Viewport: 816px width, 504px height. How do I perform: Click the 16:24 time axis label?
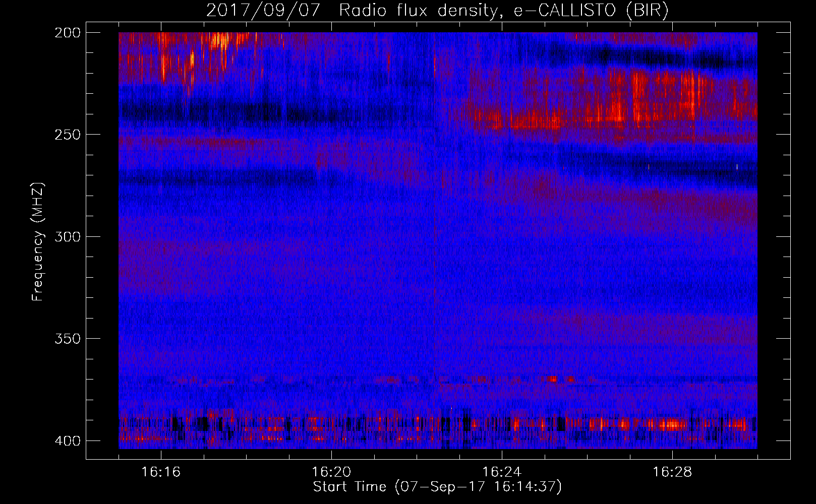[x=502, y=472]
